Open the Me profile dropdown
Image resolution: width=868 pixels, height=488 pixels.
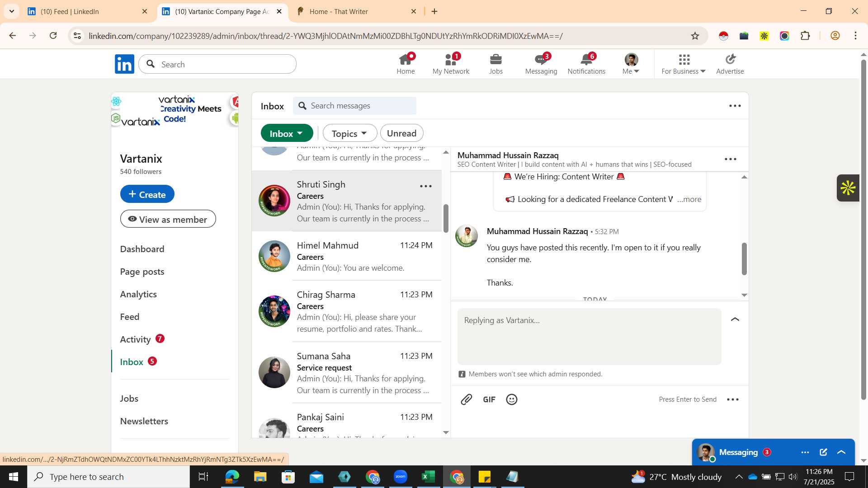pyautogui.click(x=631, y=64)
